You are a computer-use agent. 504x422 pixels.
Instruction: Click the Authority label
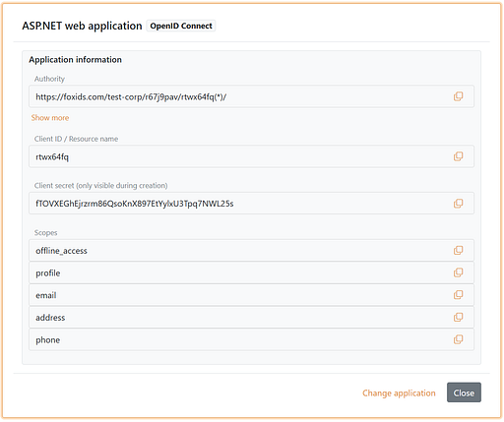[49, 79]
